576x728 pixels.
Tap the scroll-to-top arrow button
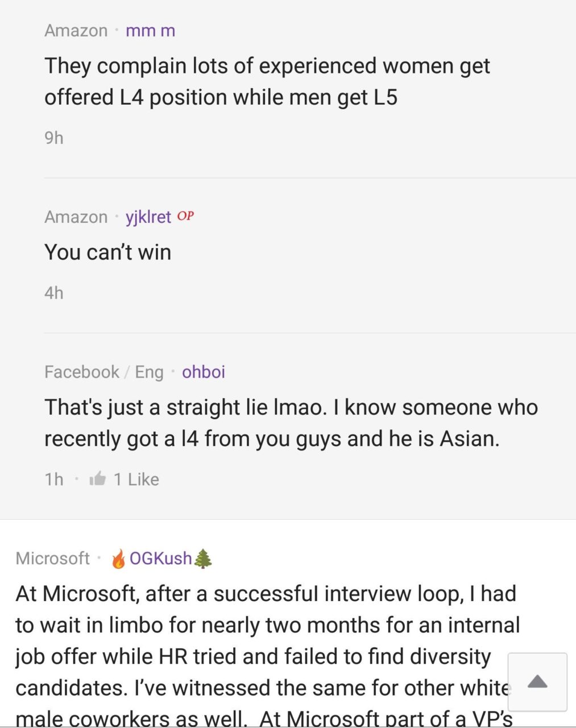537,681
